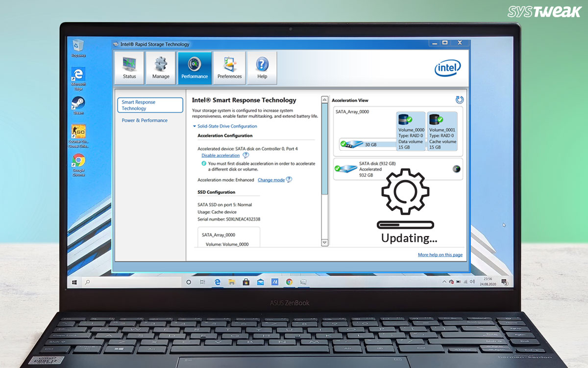
Task: Open Steam desktop shortcut
Action: [x=78, y=105]
